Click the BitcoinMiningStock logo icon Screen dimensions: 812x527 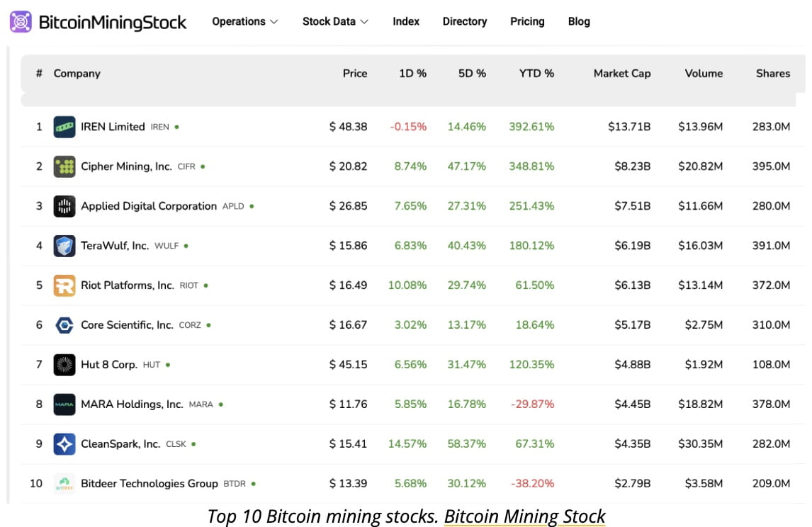click(x=21, y=22)
